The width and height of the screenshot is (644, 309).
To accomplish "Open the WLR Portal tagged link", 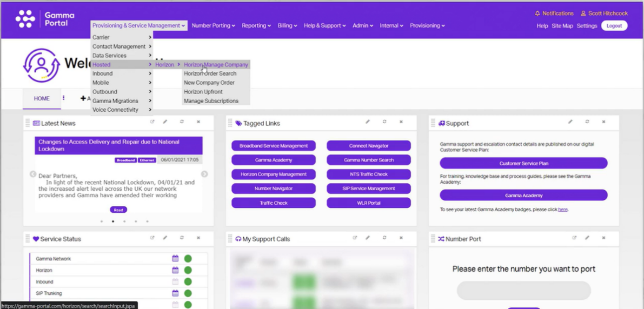I will (369, 203).
